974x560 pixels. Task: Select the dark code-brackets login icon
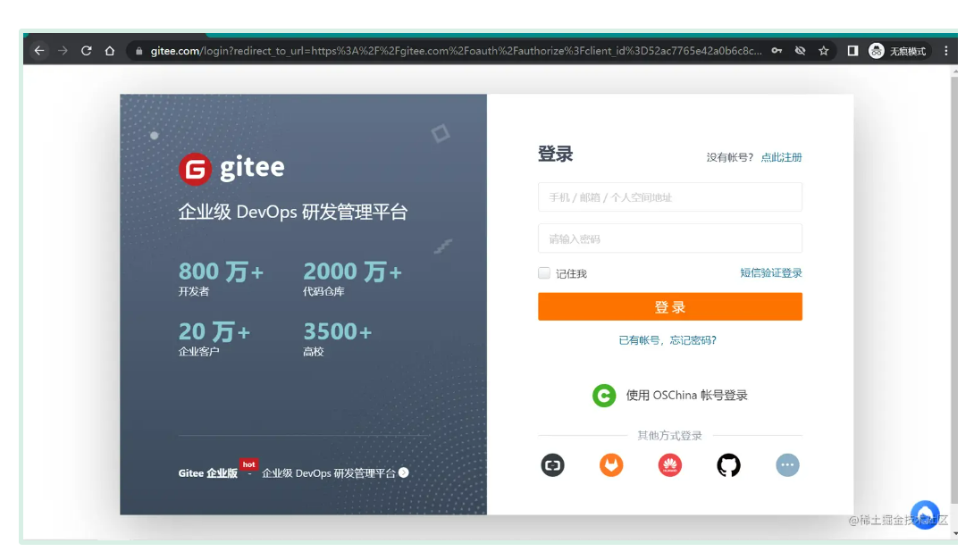click(552, 464)
